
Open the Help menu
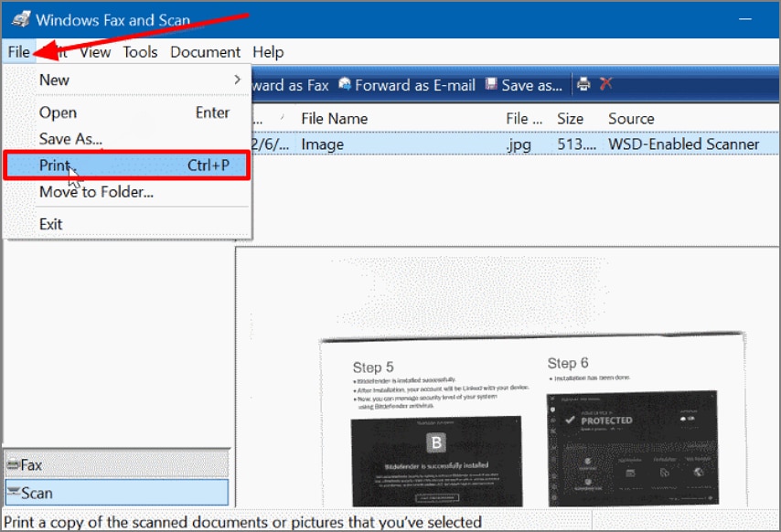tap(268, 52)
